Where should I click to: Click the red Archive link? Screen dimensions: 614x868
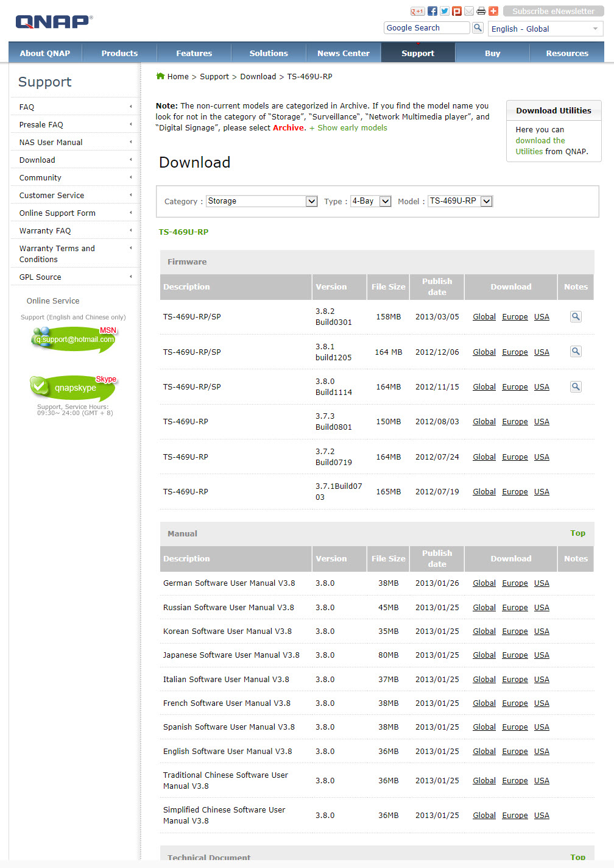[289, 127]
